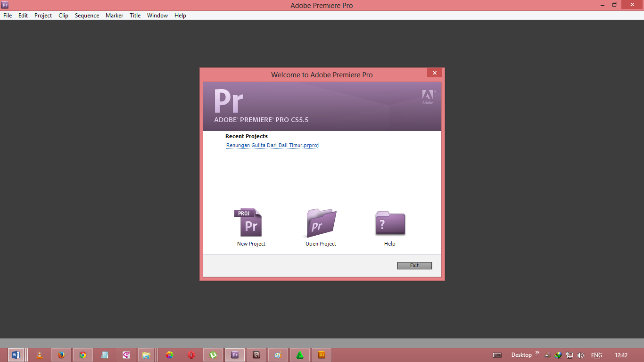Viewport: 644px width, 362px height.
Task: Click the volume speaker icon in the tray
Action: (580, 355)
